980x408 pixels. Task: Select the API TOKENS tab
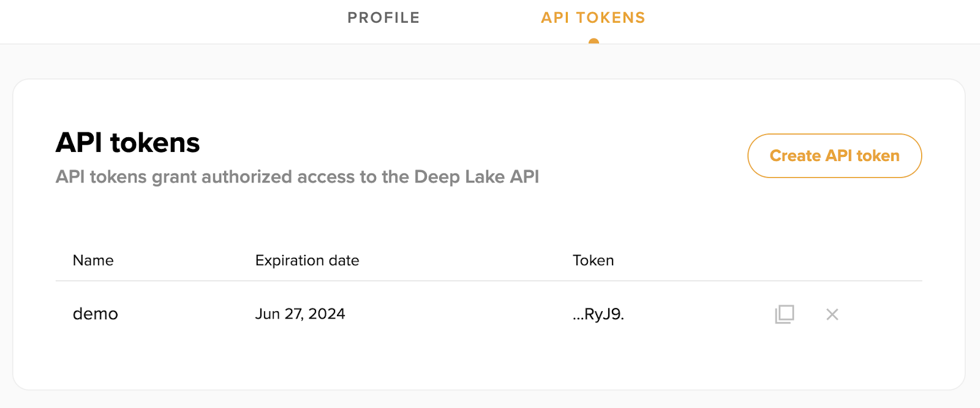coord(593,18)
